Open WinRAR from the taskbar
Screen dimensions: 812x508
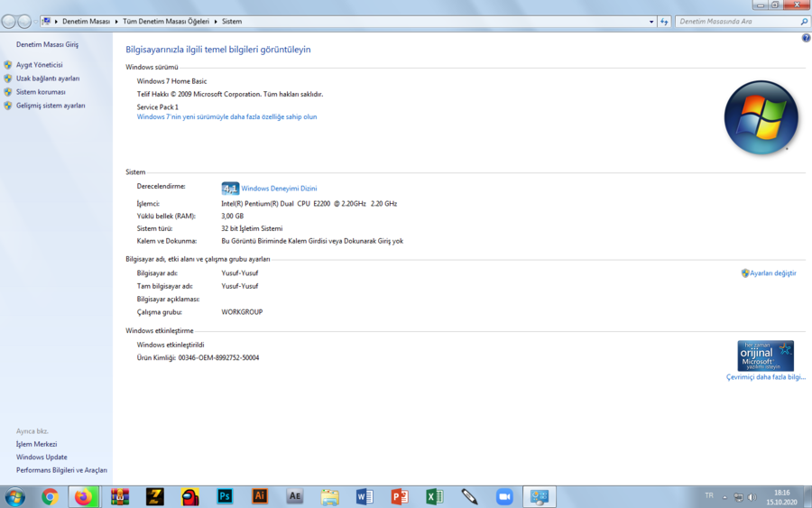pyautogui.click(x=120, y=497)
